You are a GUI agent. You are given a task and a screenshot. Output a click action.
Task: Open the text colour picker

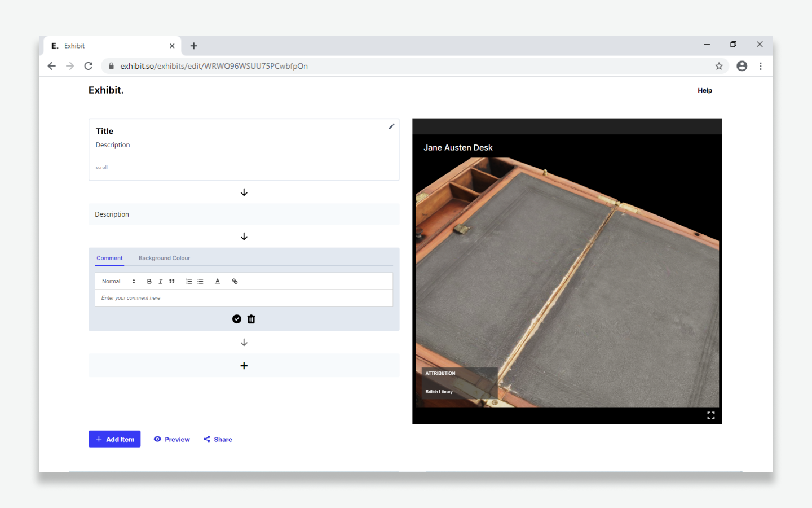[x=218, y=281]
